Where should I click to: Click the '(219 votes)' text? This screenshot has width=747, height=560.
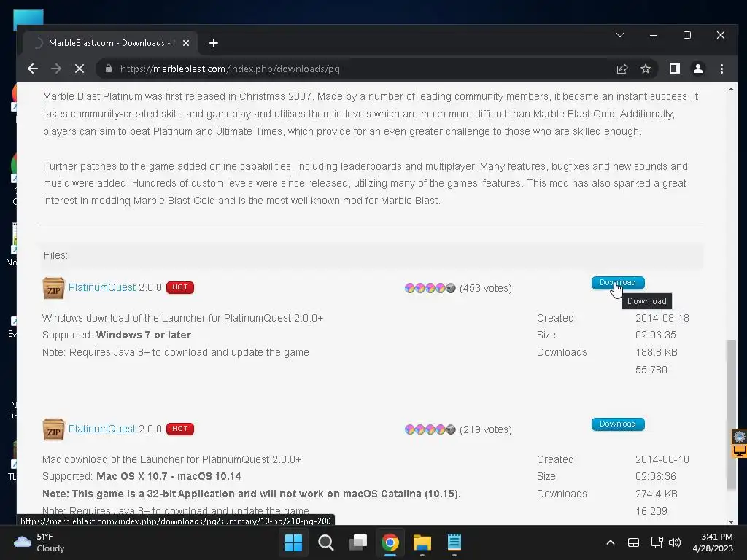point(485,429)
